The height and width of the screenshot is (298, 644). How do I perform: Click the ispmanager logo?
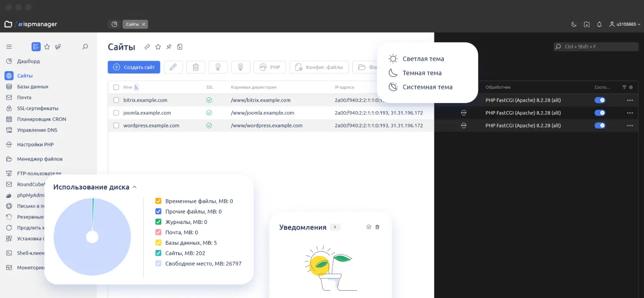[x=37, y=25]
